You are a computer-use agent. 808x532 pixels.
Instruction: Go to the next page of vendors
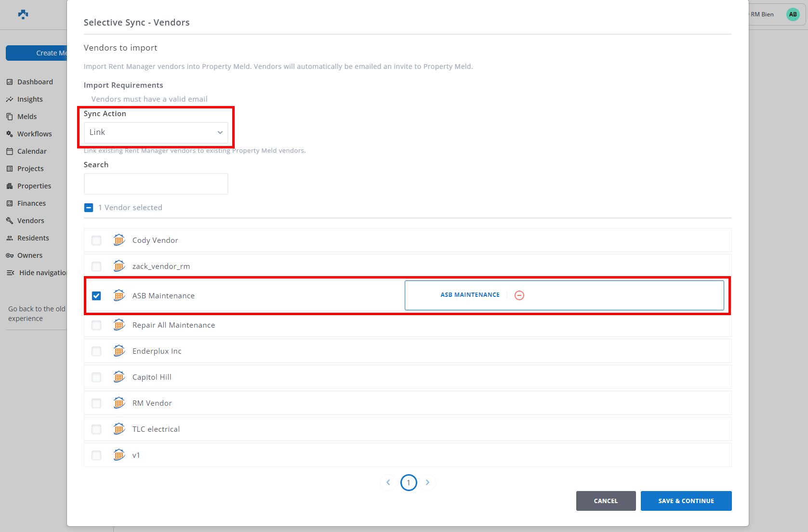tap(427, 482)
